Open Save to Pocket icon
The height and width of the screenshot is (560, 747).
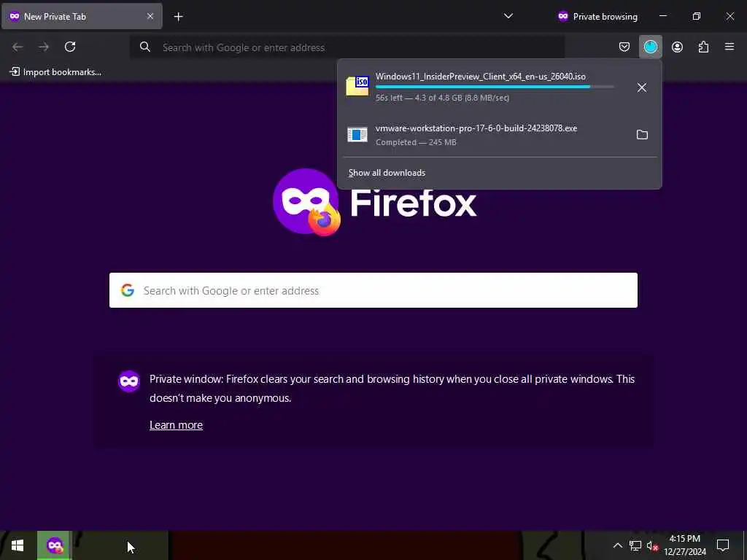pyautogui.click(x=624, y=47)
